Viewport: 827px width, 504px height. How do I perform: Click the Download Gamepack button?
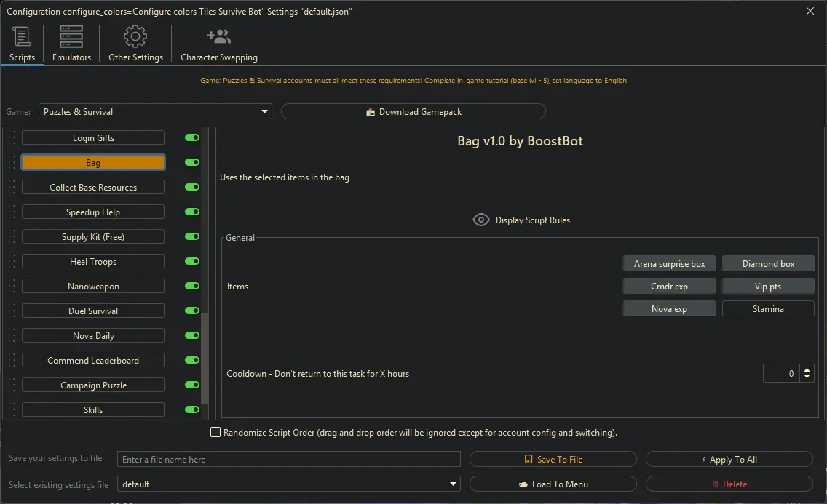pyautogui.click(x=413, y=112)
